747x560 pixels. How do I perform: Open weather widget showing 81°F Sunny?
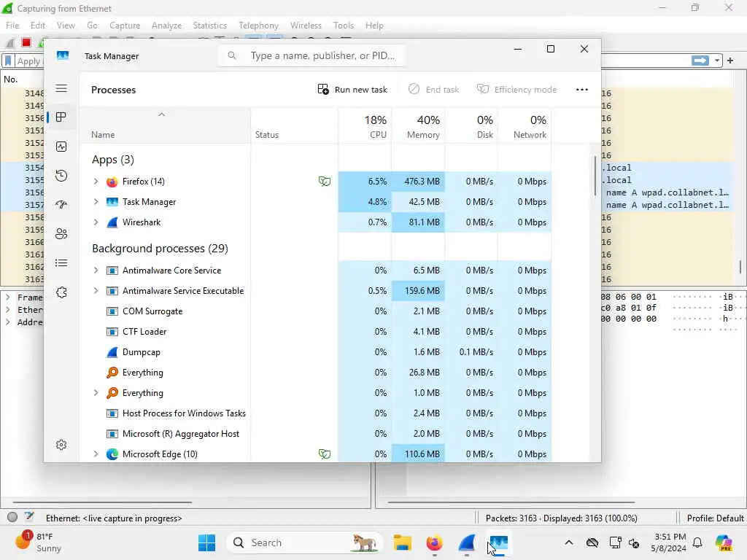point(38,542)
